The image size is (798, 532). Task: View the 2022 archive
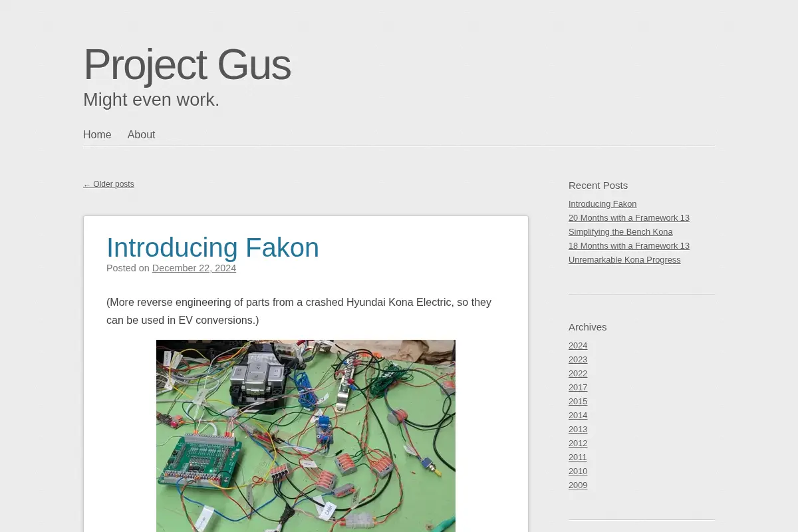pyautogui.click(x=578, y=373)
